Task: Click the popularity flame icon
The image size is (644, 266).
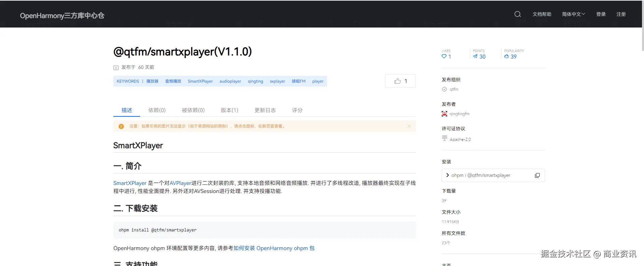Action: tap(506, 56)
